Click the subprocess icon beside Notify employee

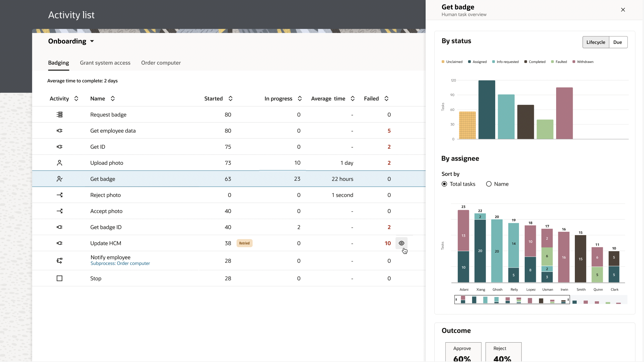[x=59, y=260]
